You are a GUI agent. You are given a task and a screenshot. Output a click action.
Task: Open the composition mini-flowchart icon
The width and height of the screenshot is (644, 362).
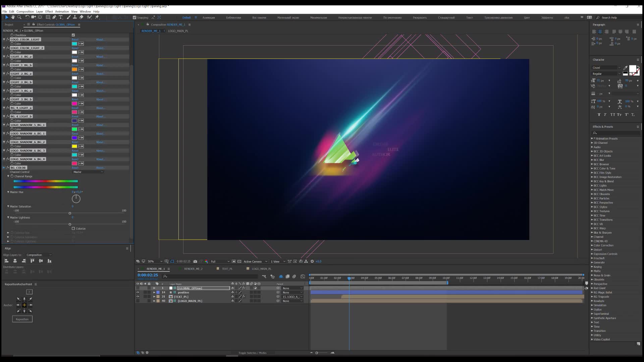(264, 277)
